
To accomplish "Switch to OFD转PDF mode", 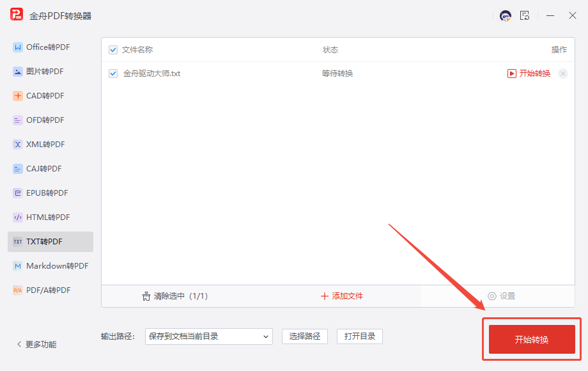I will [50, 120].
